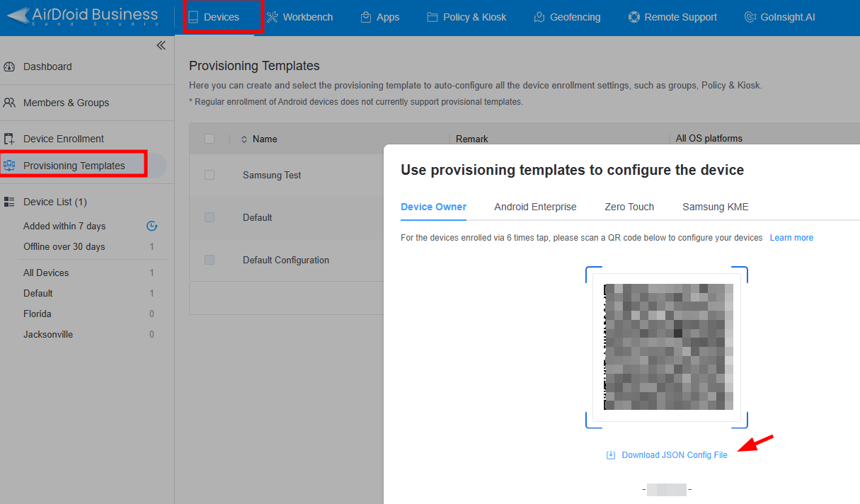The height and width of the screenshot is (504, 860).
Task: Open the All OS platforms filter
Action: [709, 139]
